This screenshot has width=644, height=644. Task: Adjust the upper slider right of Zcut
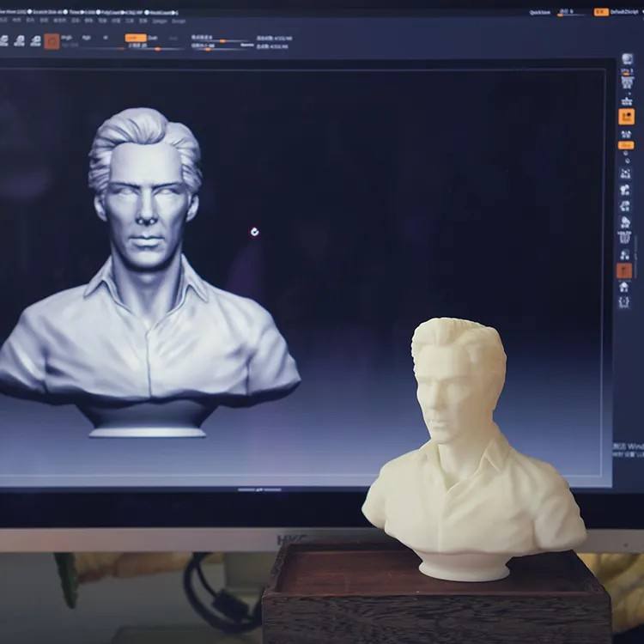[x=222, y=39]
